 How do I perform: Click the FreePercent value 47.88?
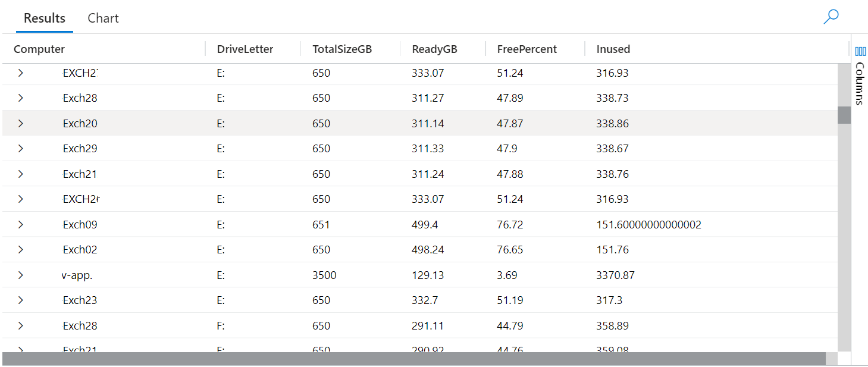(x=510, y=174)
